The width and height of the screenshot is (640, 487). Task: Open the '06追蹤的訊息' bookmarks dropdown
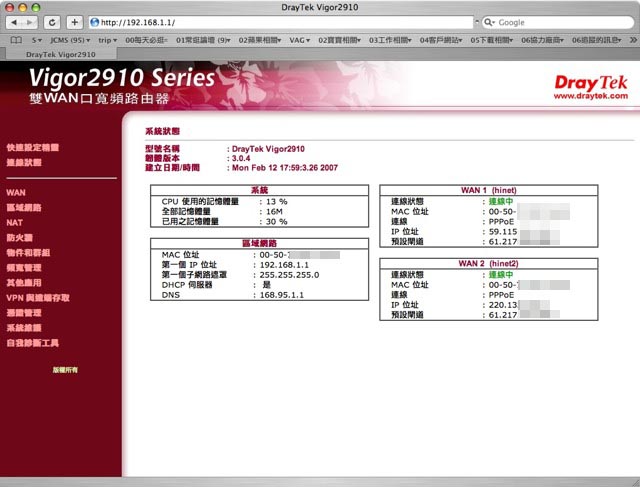[x=596, y=40]
